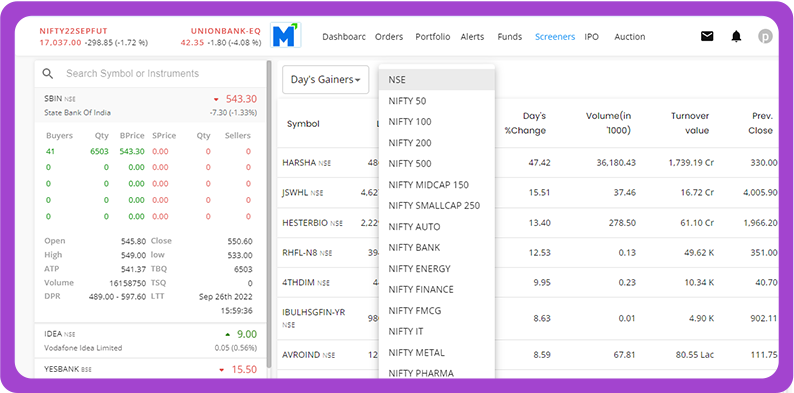Sort by Day's %Change column header

pyautogui.click(x=525, y=123)
